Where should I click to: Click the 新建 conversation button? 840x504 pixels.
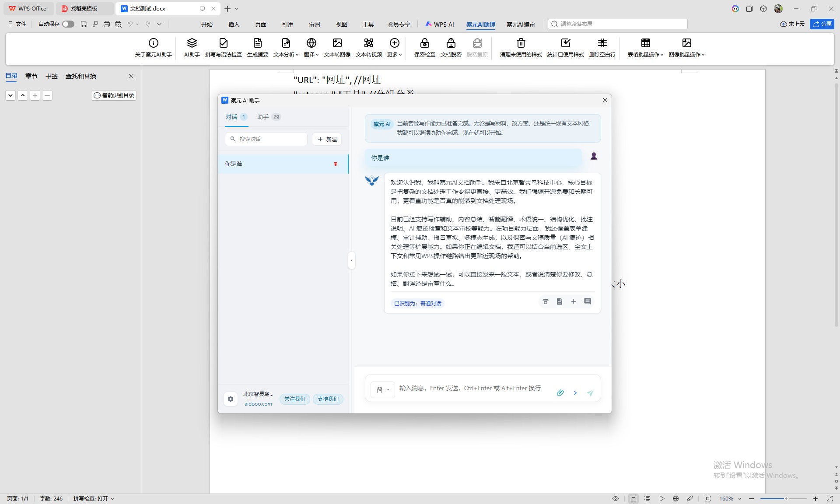327,139
